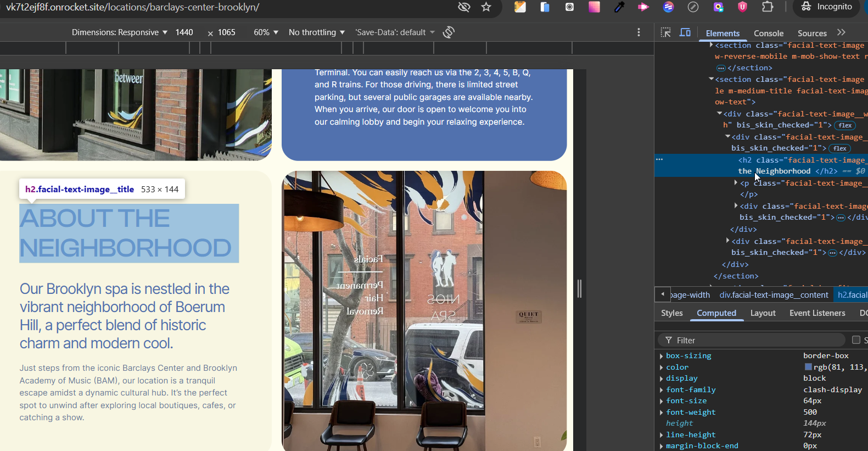Click the color picker eyedropper extension

tap(619, 7)
